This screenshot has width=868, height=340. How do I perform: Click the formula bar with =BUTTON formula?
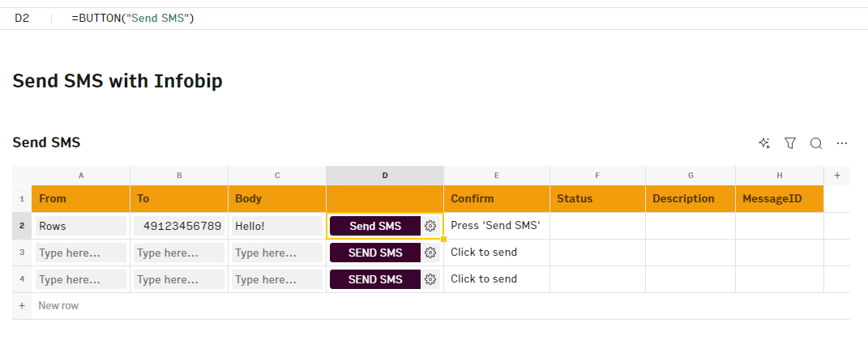(x=133, y=19)
